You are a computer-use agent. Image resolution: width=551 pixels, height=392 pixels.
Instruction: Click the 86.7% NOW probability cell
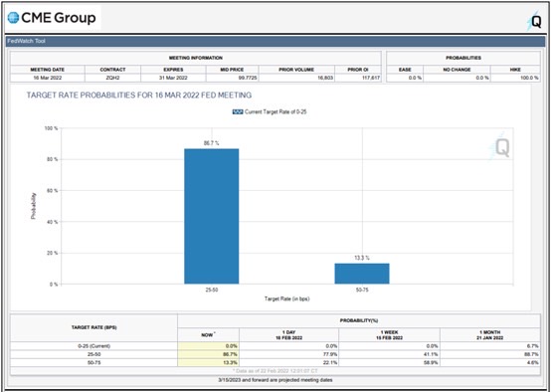(209, 354)
